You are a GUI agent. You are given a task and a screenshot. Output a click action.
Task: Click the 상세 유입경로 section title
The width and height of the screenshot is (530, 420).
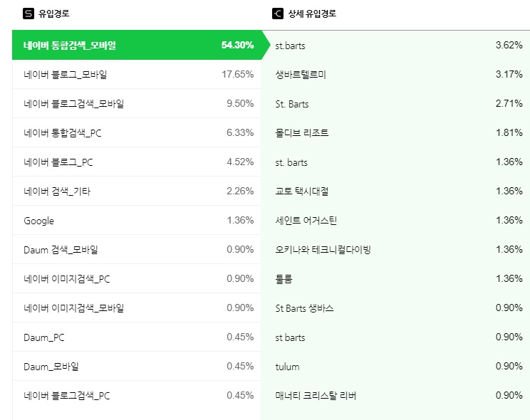[311, 14]
